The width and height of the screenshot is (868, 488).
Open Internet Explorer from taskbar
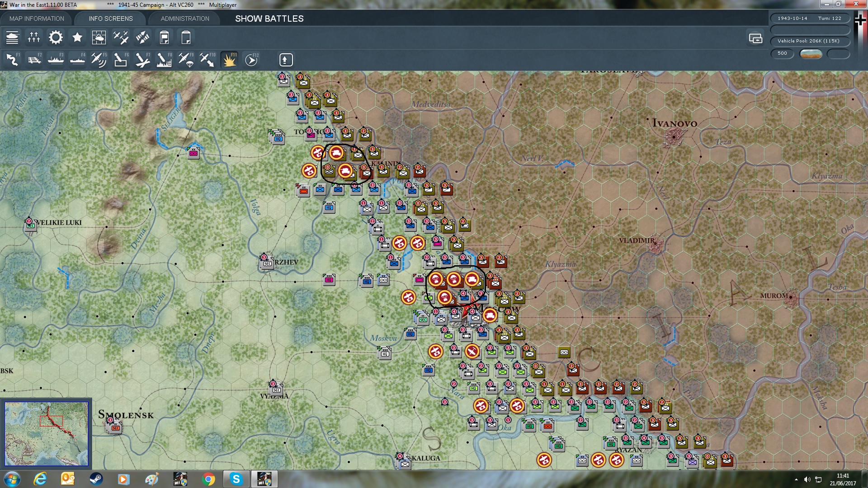[x=40, y=479]
